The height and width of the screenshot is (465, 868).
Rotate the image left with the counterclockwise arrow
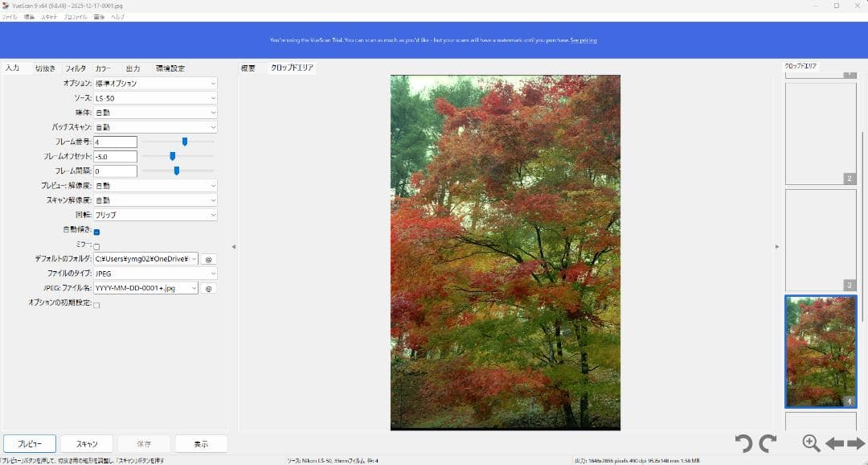[743, 443]
